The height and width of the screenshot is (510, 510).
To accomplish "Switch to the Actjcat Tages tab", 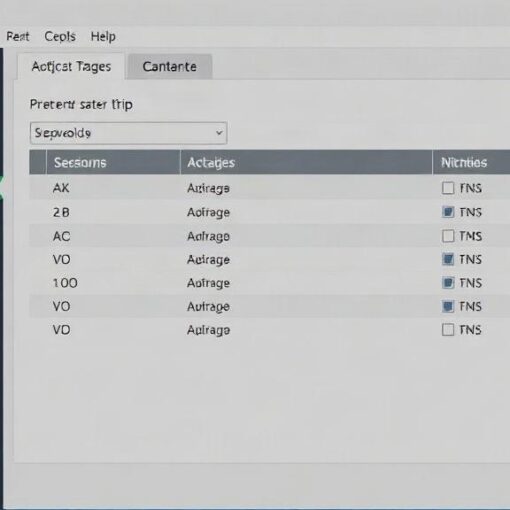I will [x=71, y=66].
